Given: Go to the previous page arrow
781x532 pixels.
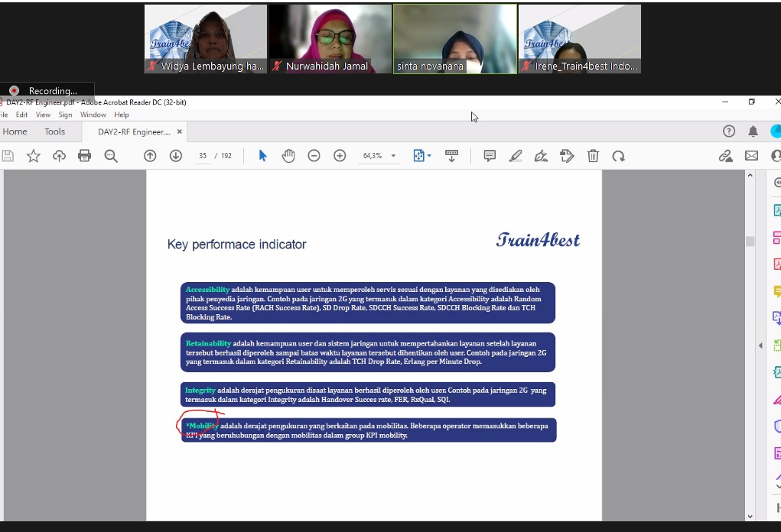Looking at the screenshot, I should point(150,156).
